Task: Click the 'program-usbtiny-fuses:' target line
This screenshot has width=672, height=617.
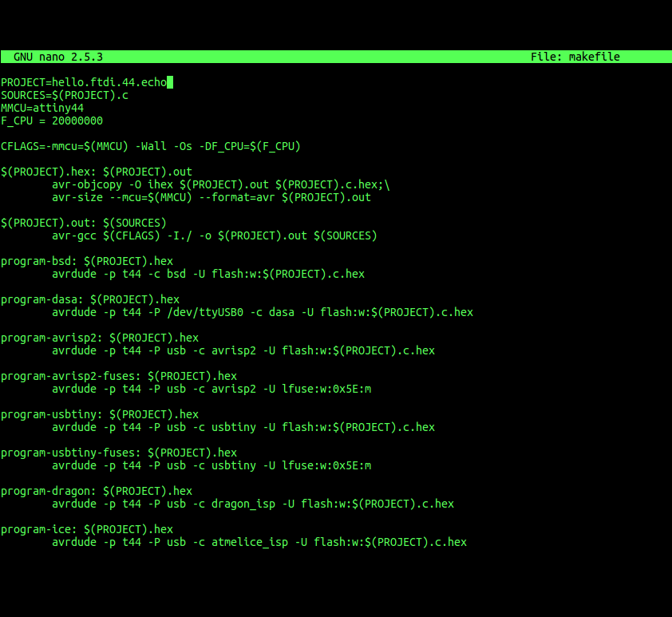Action: coord(119,453)
